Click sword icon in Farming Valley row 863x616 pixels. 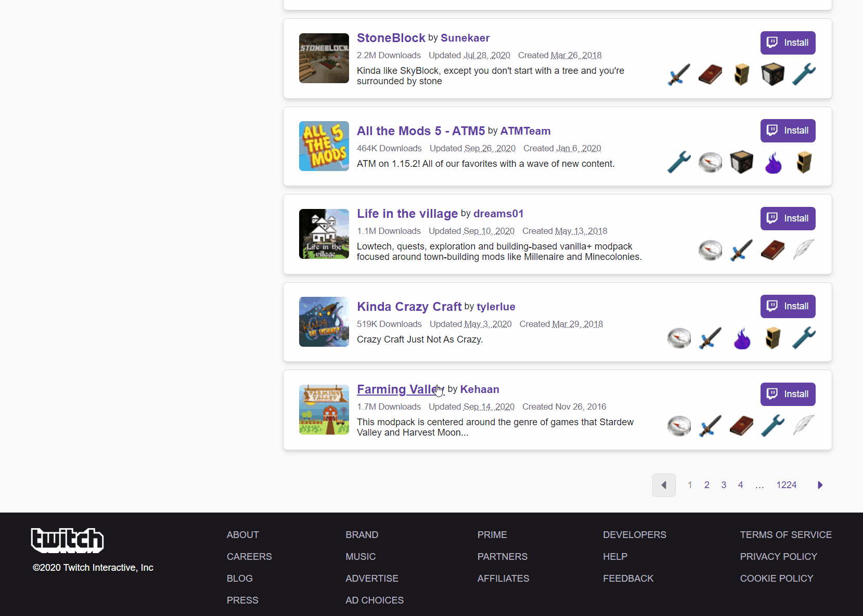710,426
